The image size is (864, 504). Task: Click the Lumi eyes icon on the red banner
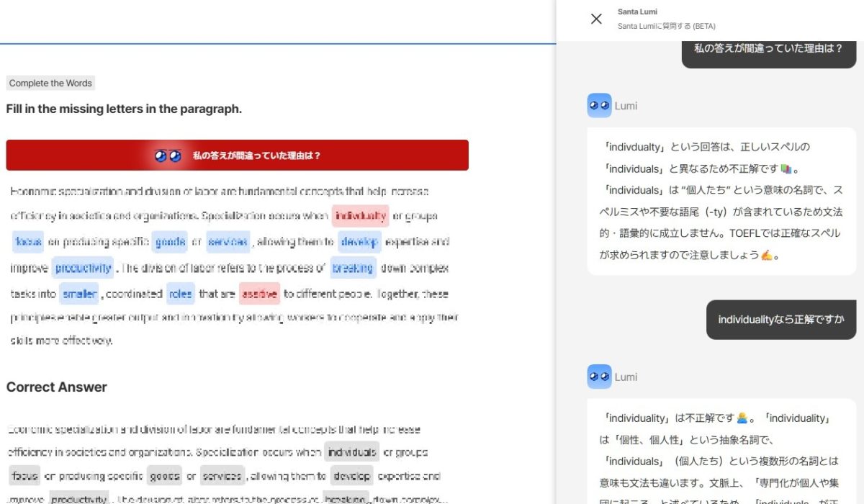(167, 155)
